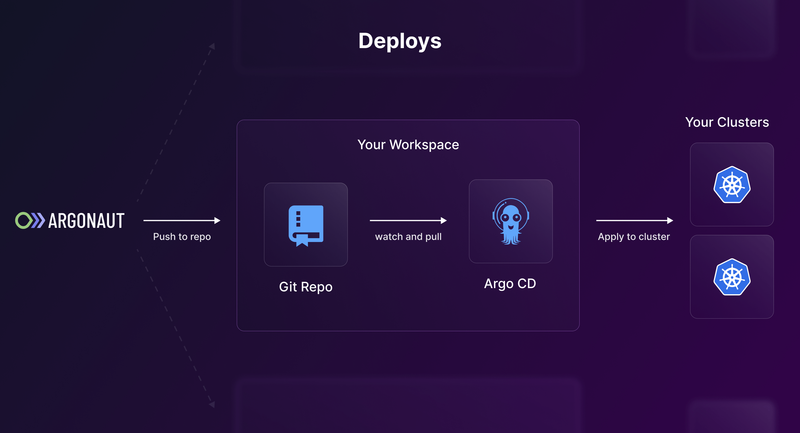
Task: Click the watch and pull label
Action: click(408, 237)
